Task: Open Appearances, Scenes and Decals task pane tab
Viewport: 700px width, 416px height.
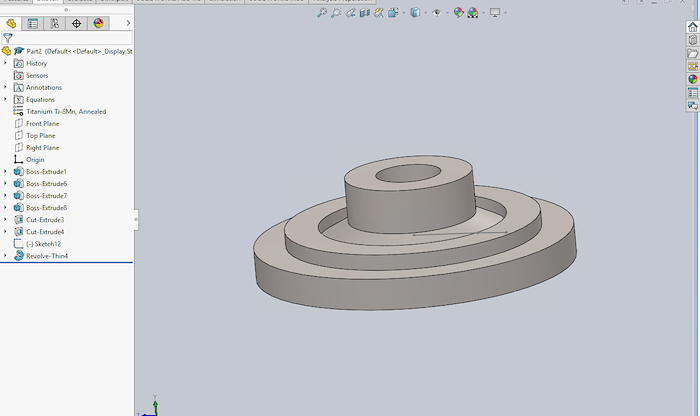Action: [x=692, y=79]
